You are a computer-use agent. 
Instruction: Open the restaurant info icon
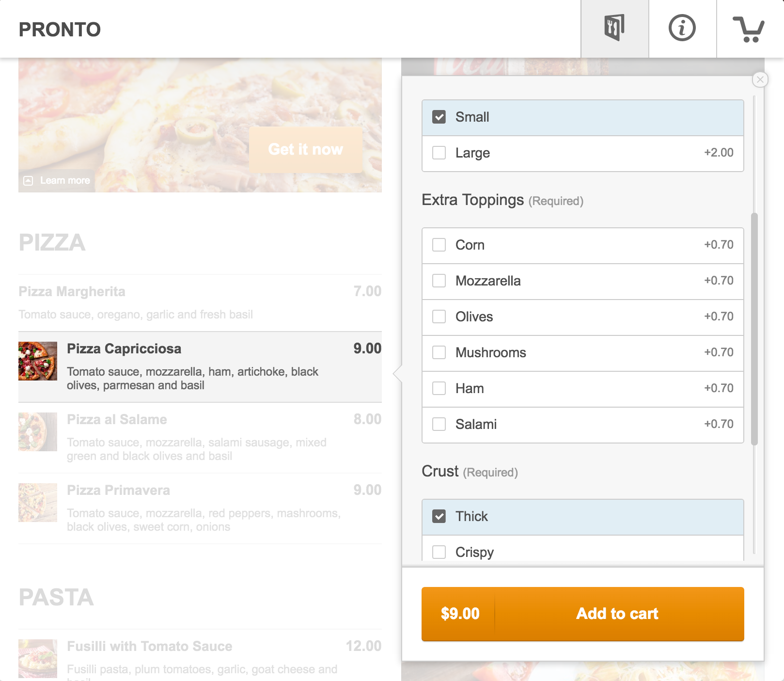click(682, 29)
